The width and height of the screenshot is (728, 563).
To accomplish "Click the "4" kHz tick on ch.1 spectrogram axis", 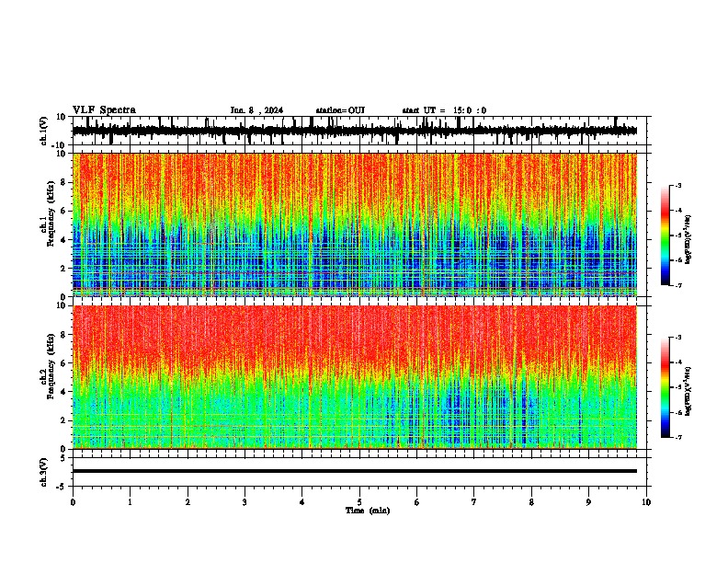I will pyautogui.click(x=63, y=240).
